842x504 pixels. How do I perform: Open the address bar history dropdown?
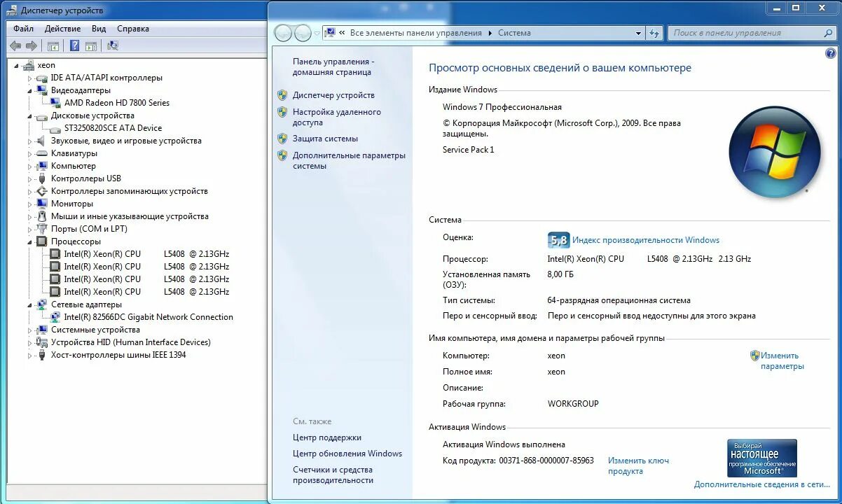point(638,33)
